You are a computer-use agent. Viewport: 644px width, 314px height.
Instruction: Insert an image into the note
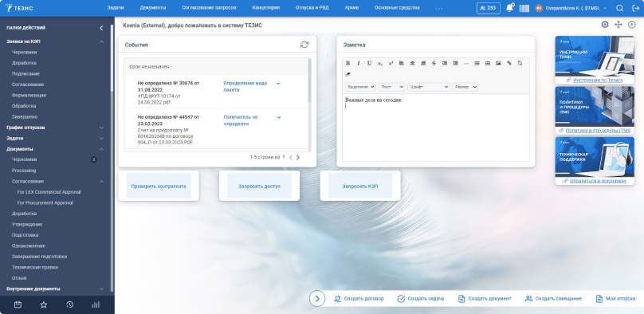498,63
